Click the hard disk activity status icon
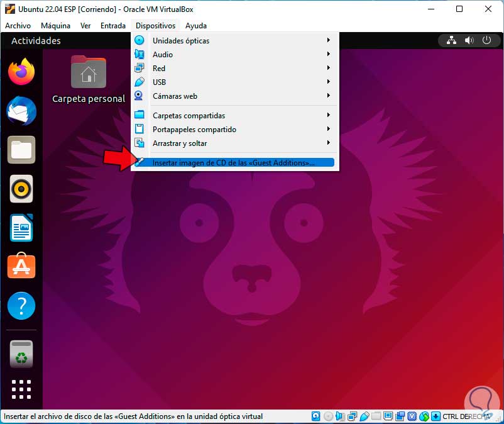 coord(316,416)
